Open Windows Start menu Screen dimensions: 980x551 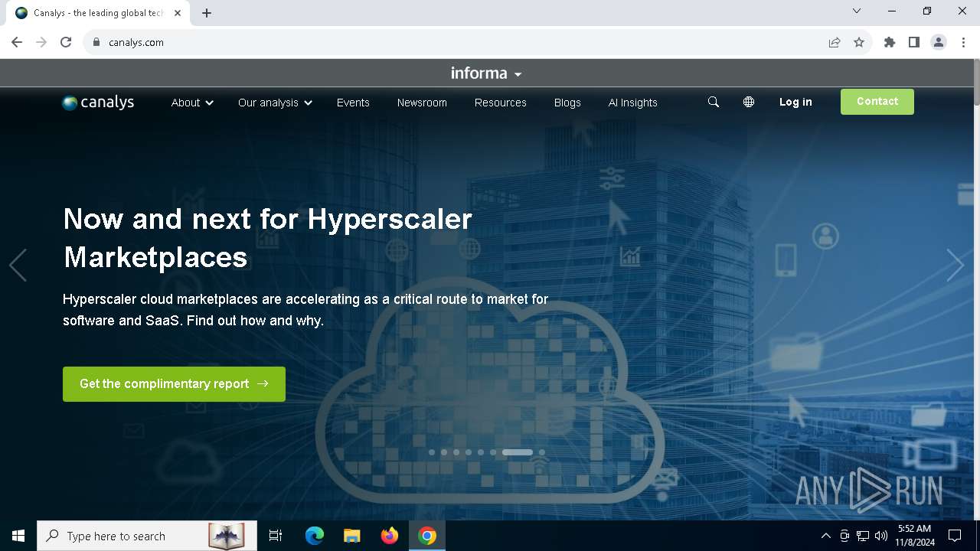pos(18,536)
